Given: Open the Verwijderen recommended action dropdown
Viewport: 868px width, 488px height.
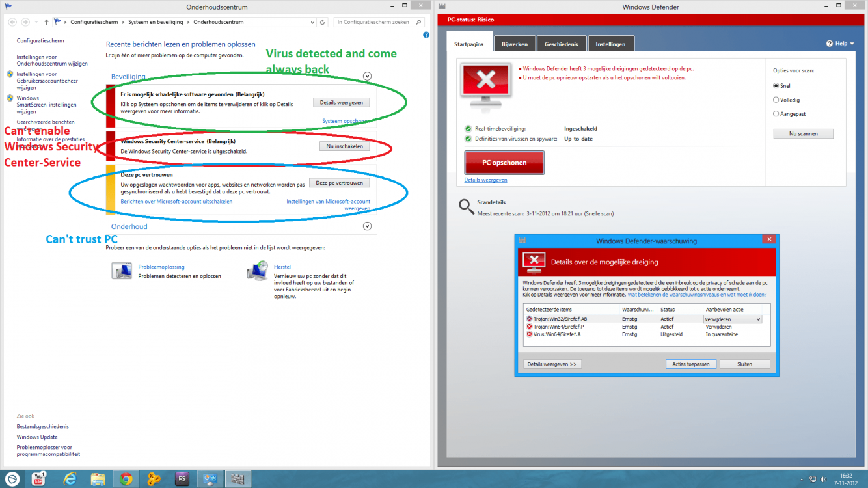Looking at the screenshot, I should (758, 319).
